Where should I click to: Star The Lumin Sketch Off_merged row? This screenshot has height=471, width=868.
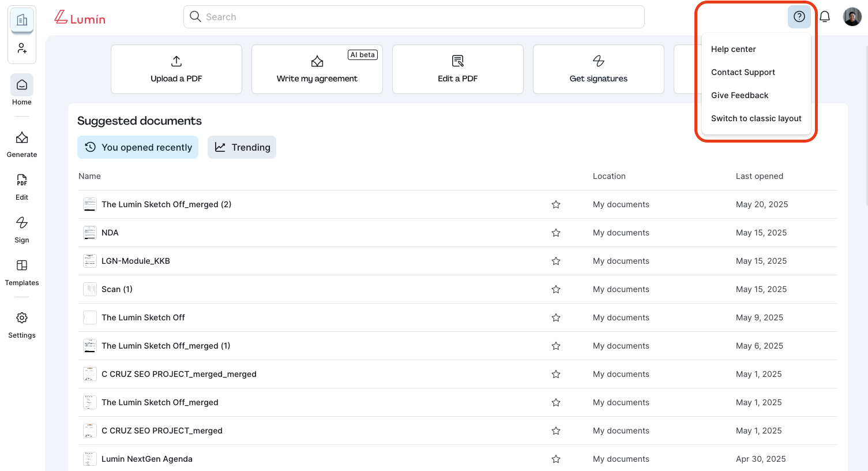pos(556,402)
